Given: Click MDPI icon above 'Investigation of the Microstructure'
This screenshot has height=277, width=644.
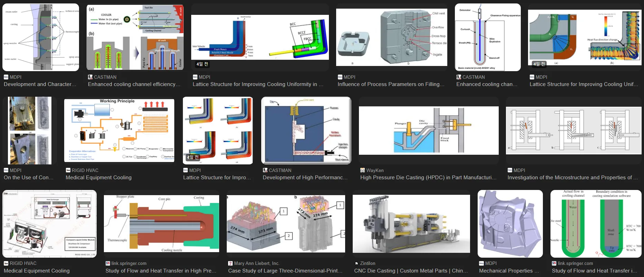Looking at the screenshot, I should point(510,170).
